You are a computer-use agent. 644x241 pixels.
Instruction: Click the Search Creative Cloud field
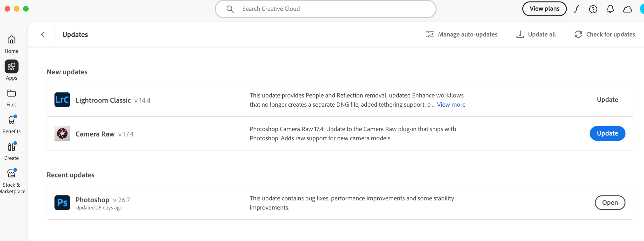pos(325,9)
